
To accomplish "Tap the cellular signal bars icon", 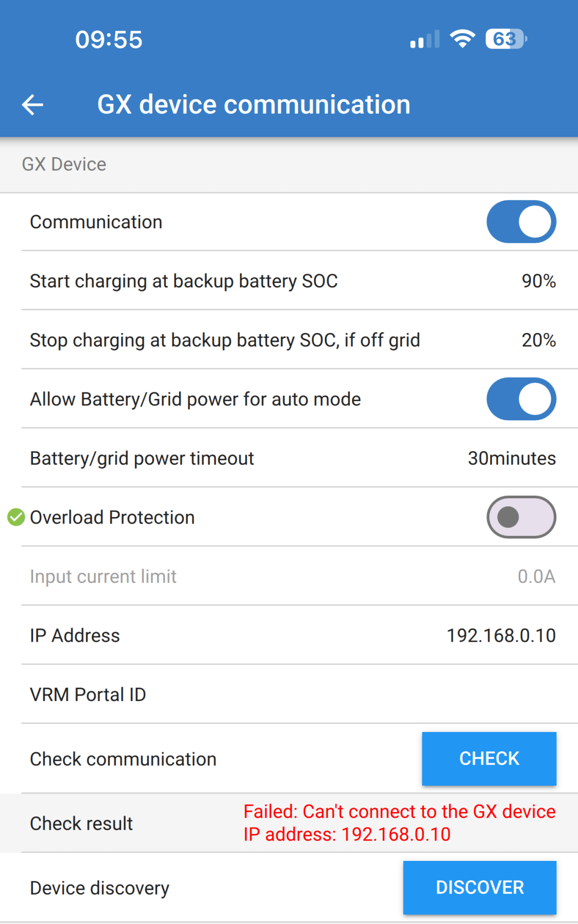I will click(425, 40).
